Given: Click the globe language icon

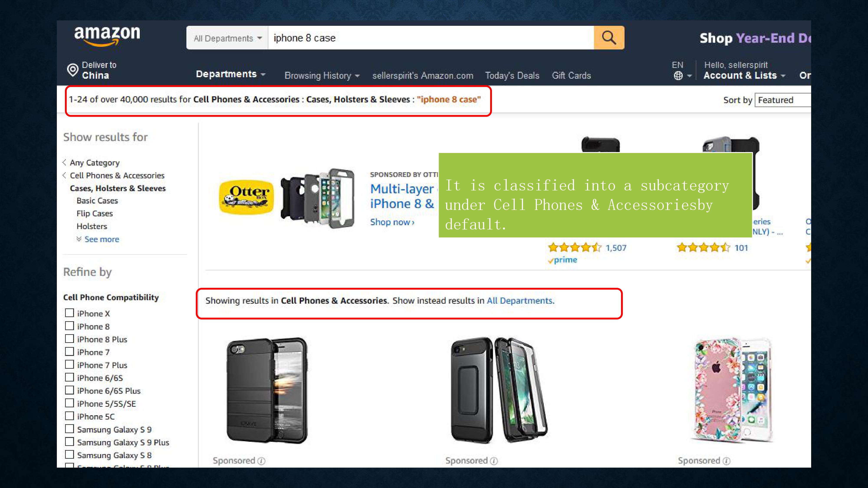Looking at the screenshot, I should coord(678,76).
